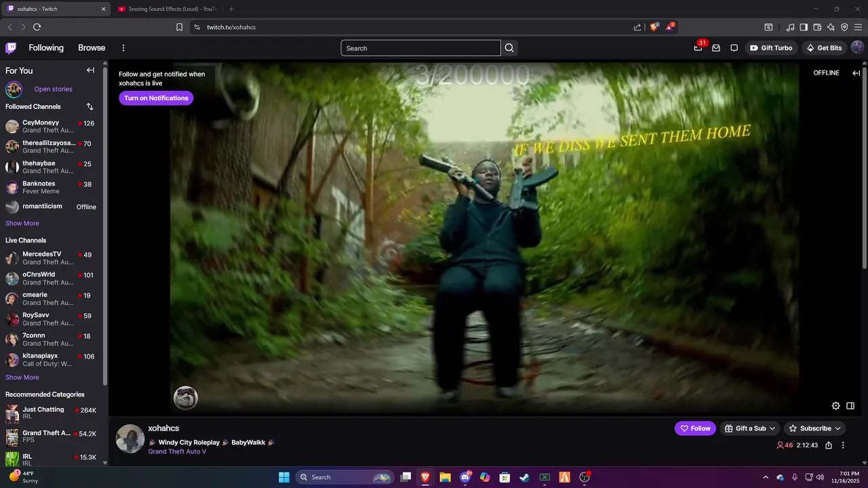Open Windows Start menu
The height and width of the screenshot is (488, 868).
coord(283,477)
